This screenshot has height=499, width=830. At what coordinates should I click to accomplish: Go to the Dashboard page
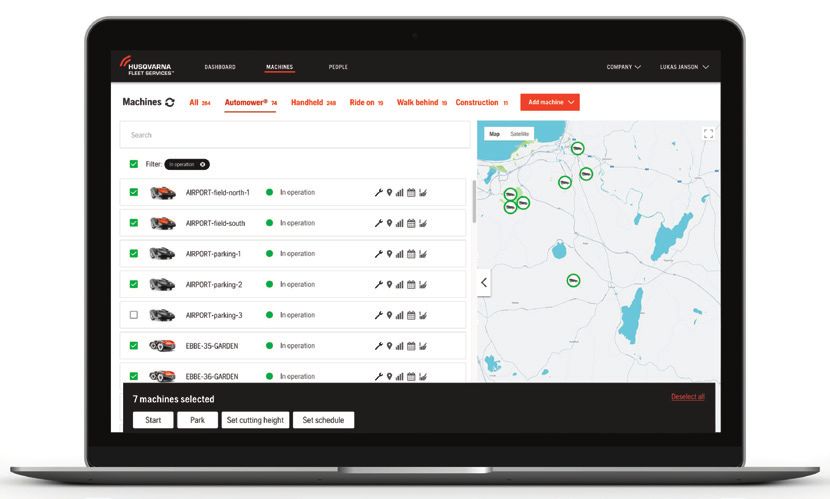click(220, 67)
